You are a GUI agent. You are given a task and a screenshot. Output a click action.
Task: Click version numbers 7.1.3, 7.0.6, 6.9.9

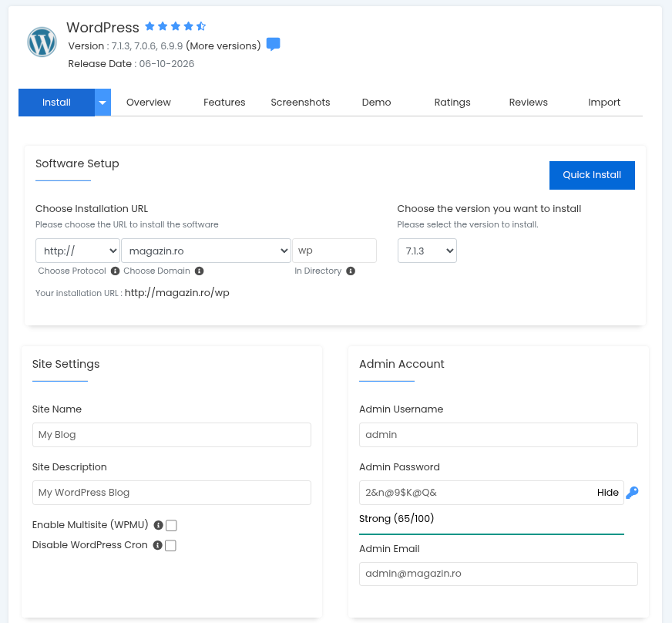[147, 46]
